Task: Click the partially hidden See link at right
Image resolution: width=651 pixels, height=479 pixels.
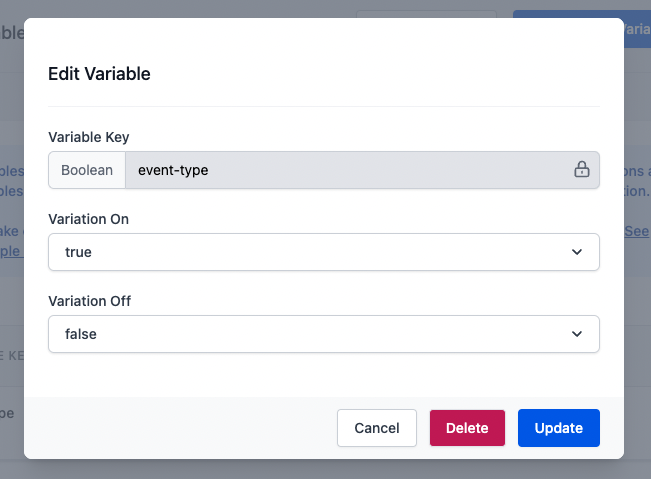Action: click(637, 231)
